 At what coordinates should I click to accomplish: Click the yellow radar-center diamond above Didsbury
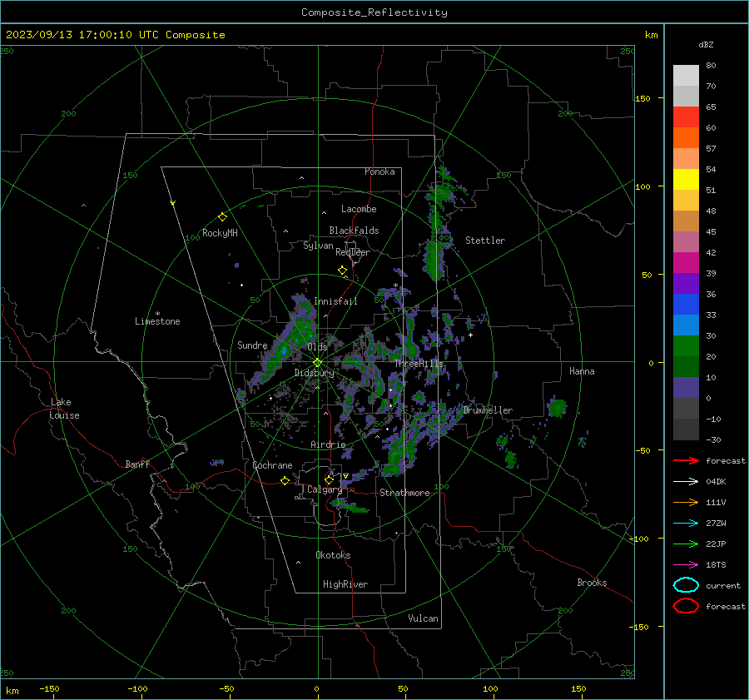(x=317, y=363)
